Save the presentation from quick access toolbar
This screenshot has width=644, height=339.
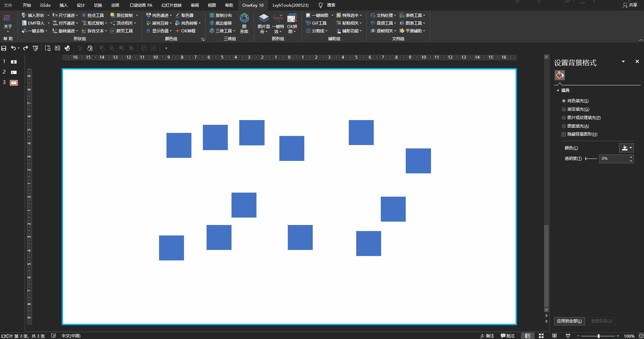pos(4,48)
